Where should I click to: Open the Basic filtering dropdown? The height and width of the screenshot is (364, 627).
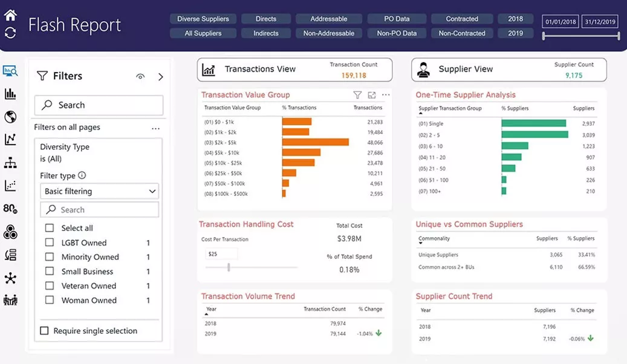pos(100,192)
